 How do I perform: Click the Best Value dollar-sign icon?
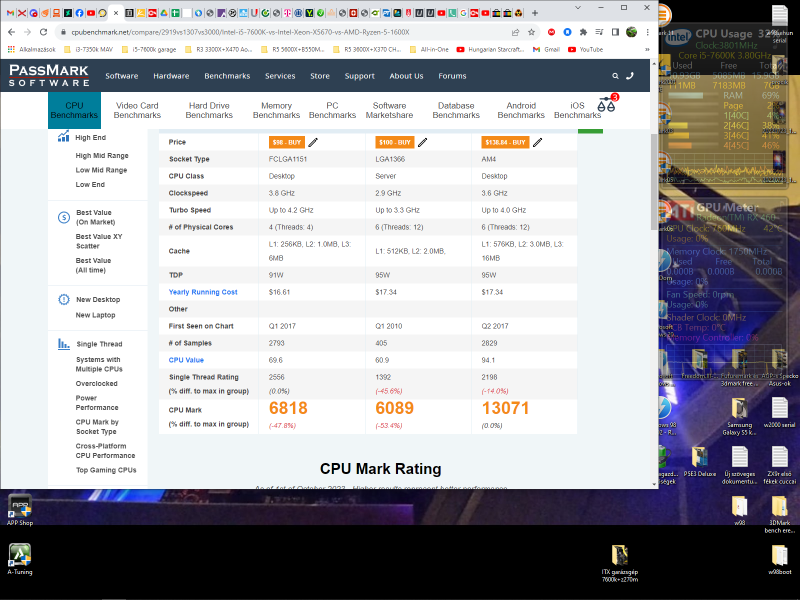[x=64, y=217]
